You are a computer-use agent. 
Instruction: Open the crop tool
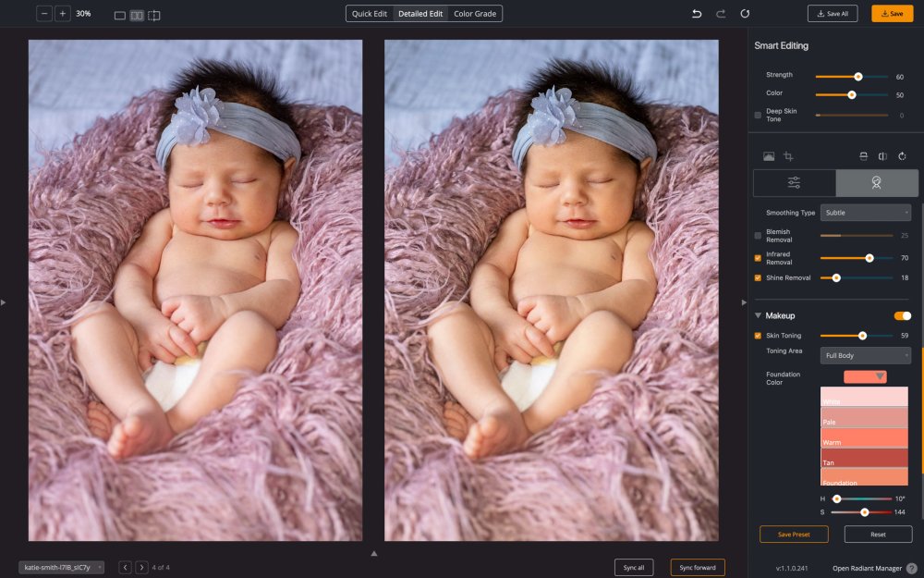point(788,156)
